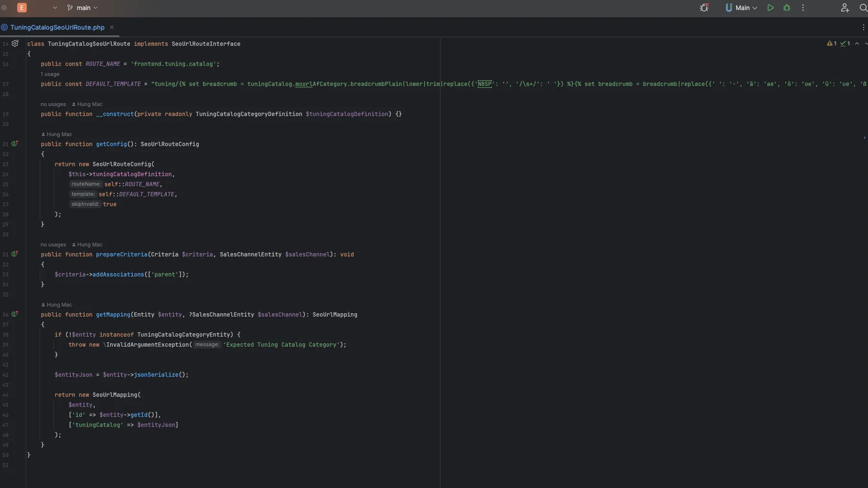Screen dimensions: 868x488
Task: Click the mute breakpoints bug icon
Action: click(705, 8)
